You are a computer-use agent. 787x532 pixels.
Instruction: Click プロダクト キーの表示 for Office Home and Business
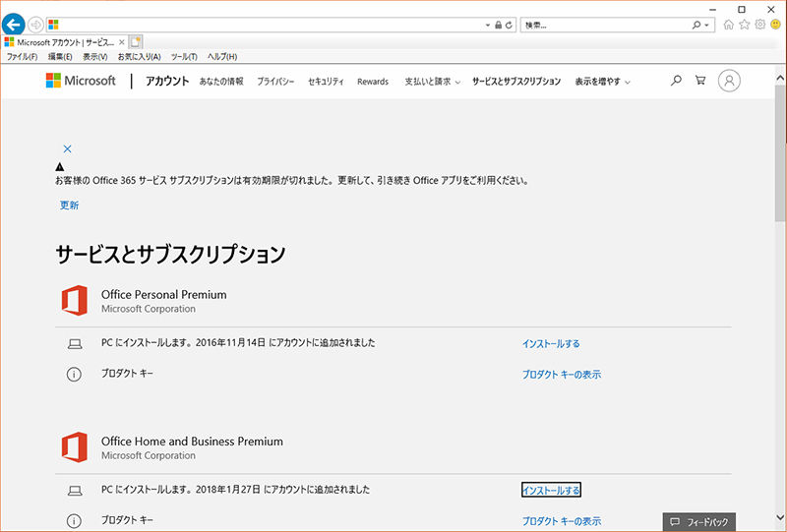click(x=562, y=521)
